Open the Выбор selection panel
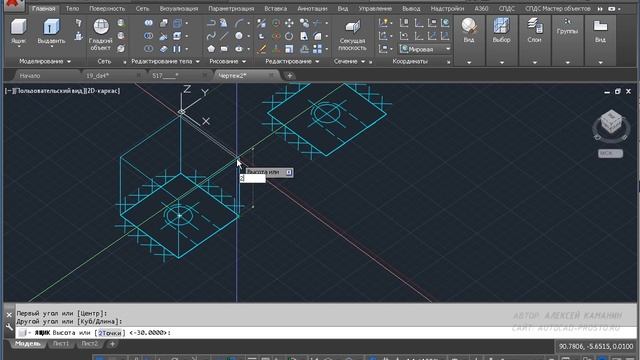Screen dimensions: 640x360 click(501, 31)
